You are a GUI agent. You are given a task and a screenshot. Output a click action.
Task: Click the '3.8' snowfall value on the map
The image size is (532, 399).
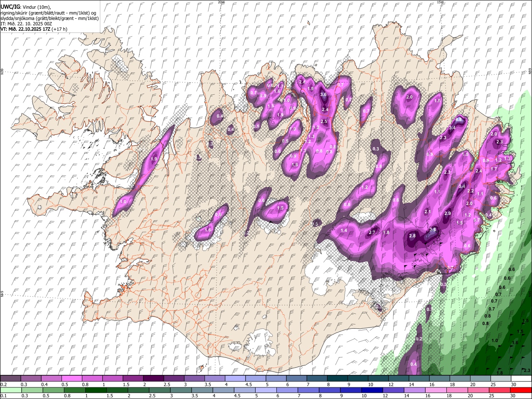click(x=433, y=229)
